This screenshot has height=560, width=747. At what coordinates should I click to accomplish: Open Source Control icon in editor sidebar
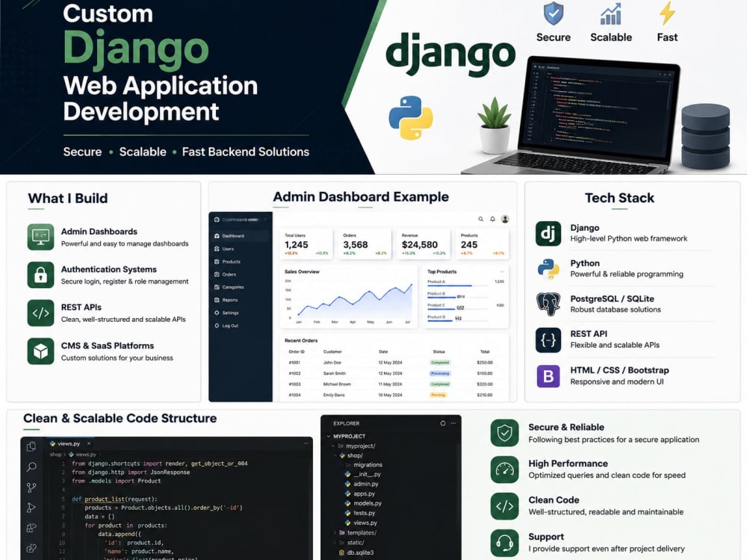click(31, 488)
